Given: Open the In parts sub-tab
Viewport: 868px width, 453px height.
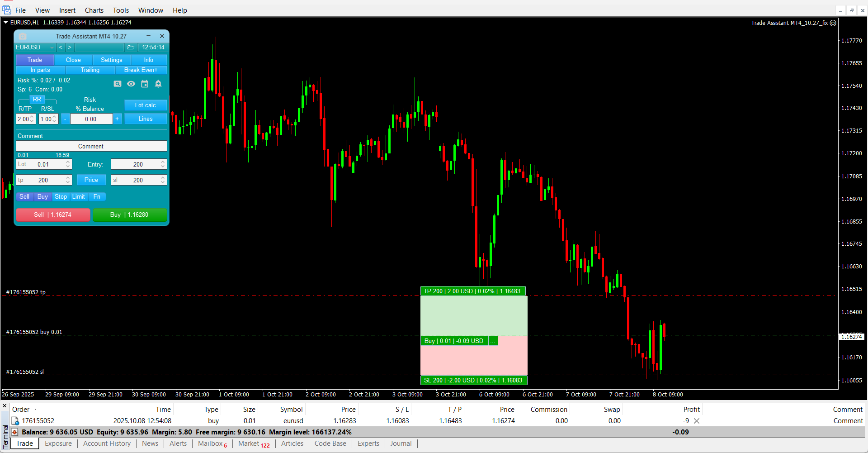Looking at the screenshot, I should (40, 70).
